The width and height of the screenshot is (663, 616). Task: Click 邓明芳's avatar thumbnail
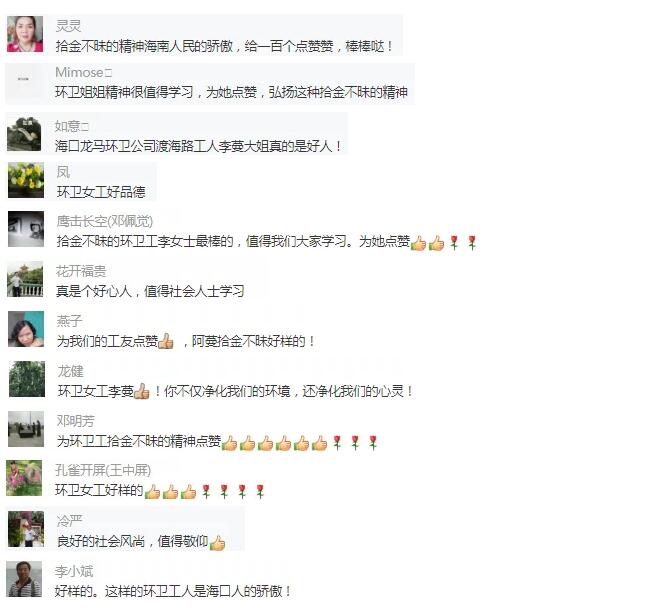point(26,429)
